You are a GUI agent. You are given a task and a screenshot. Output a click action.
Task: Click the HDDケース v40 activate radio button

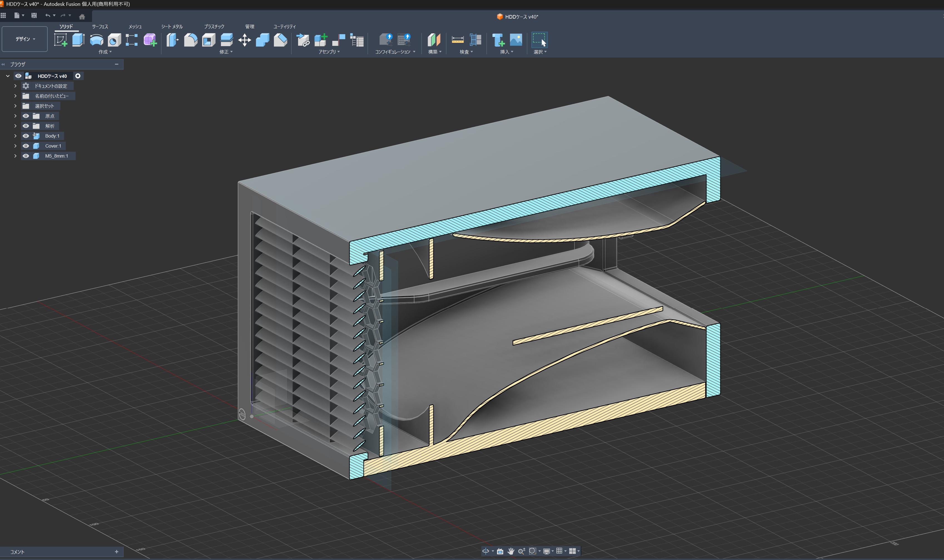(x=78, y=76)
